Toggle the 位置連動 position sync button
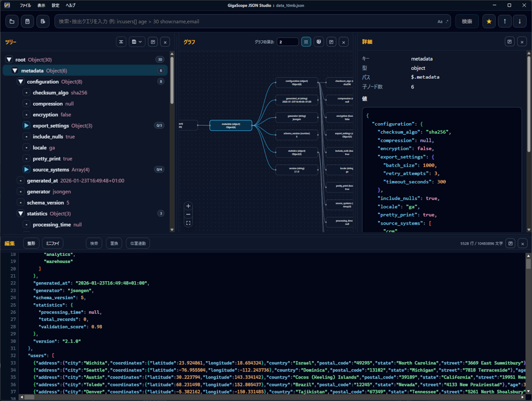This screenshot has height=401, width=532. pyautogui.click(x=138, y=243)
